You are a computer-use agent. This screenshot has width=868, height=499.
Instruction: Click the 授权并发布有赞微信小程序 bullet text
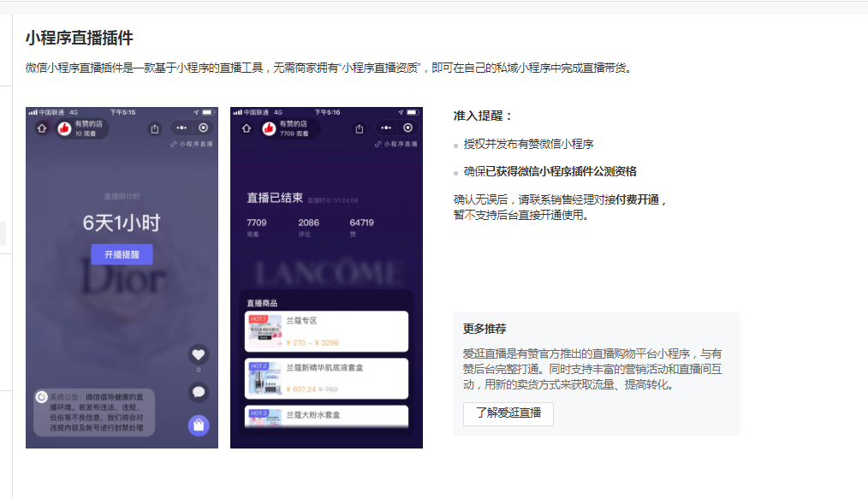(x=528, y=145)
